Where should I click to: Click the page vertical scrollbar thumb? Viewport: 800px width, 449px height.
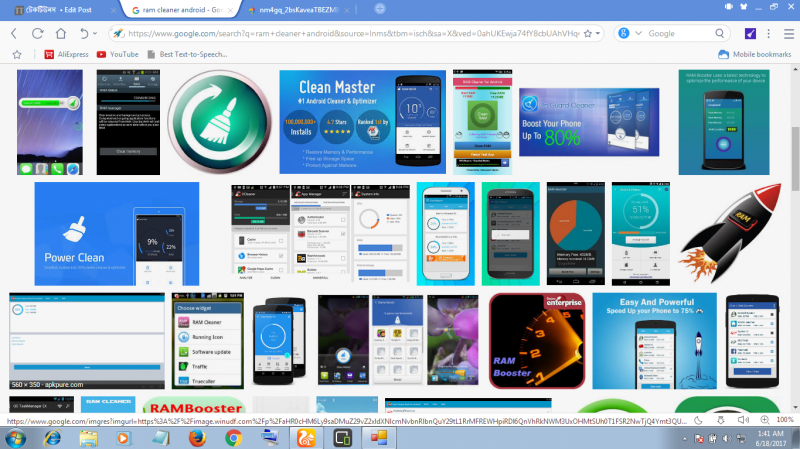[x=795, y=158]
